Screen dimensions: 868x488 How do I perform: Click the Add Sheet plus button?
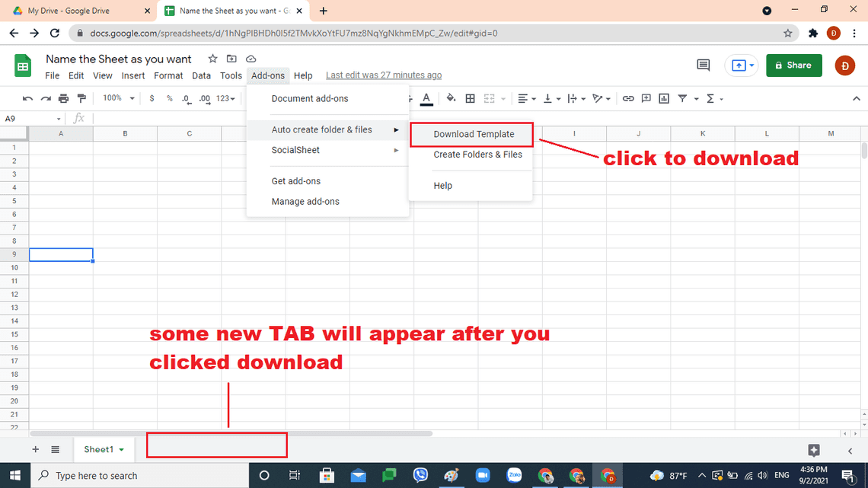click(35, 450)
